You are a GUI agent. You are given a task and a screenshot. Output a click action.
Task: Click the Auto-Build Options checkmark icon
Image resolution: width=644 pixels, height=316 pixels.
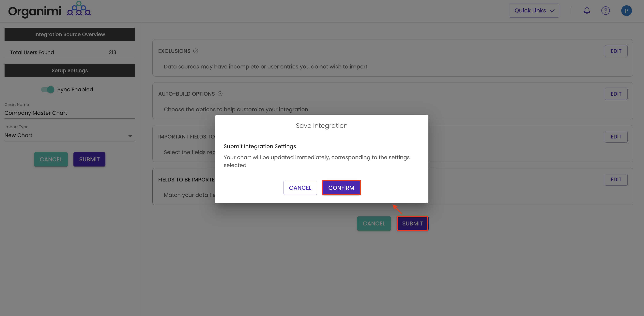point(220,94)
